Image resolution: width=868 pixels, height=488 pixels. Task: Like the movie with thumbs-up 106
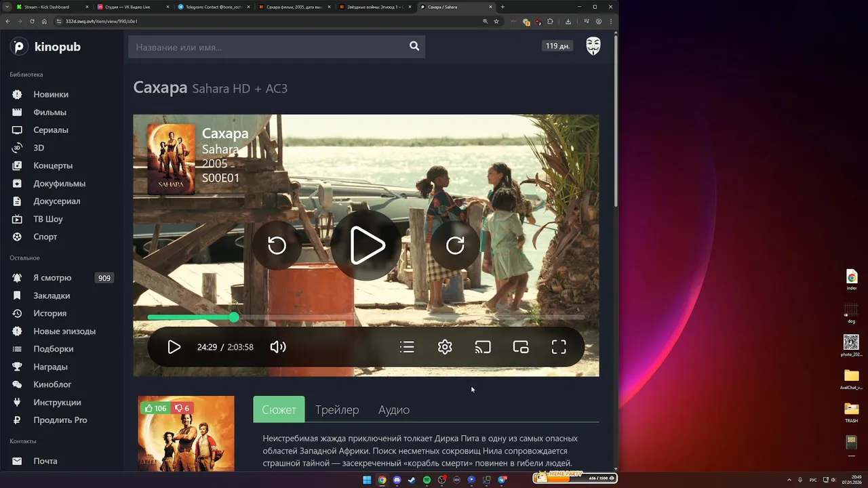point(155,408)
